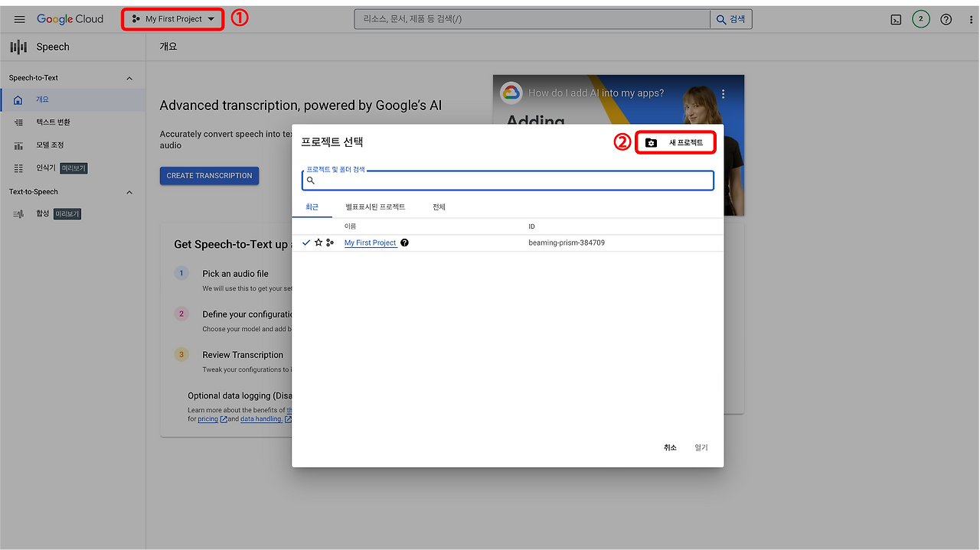Screen dimensions: 980x550
Task: Activate Cloud Shell from the top bar
Action: [896, 18]
